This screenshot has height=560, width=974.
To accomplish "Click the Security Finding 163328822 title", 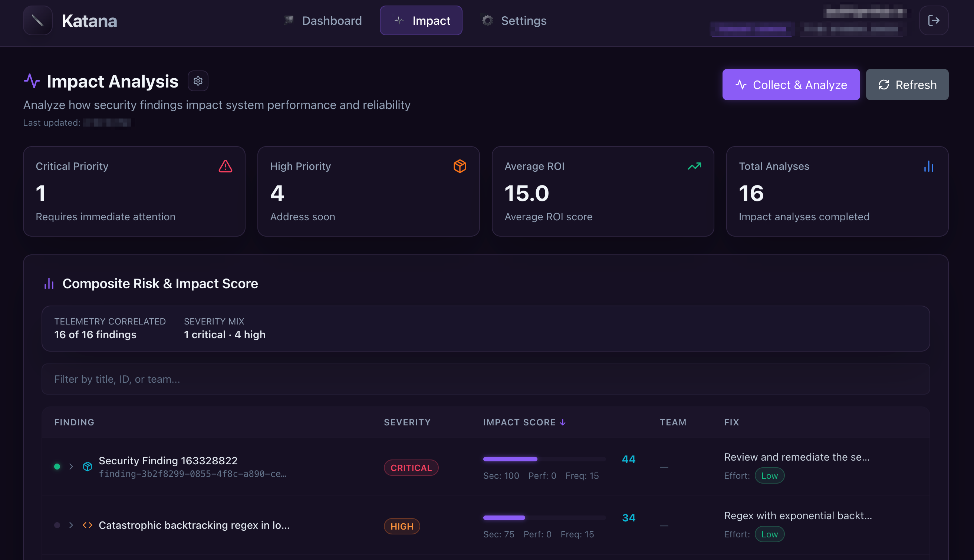I will click(x=168, y=460).
